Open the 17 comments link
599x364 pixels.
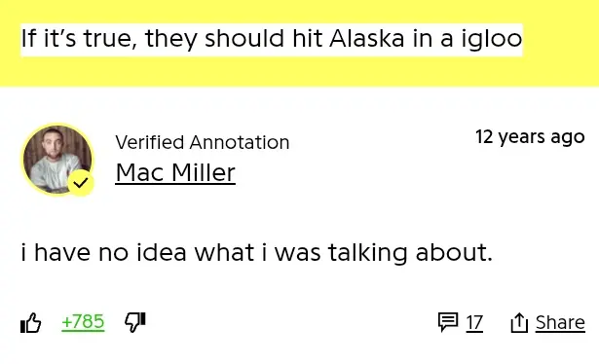pos(474,323)
